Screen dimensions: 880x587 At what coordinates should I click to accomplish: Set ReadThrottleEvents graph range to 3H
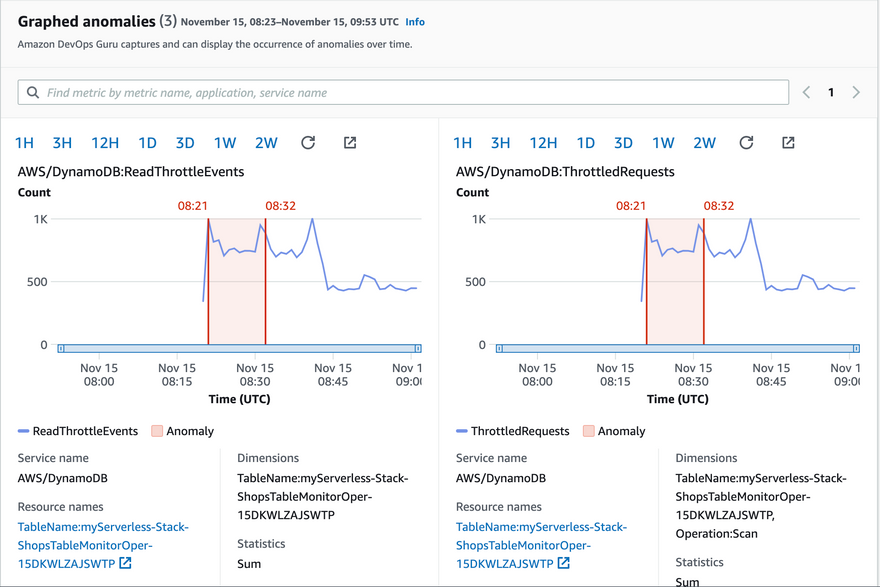pos(62,143)
